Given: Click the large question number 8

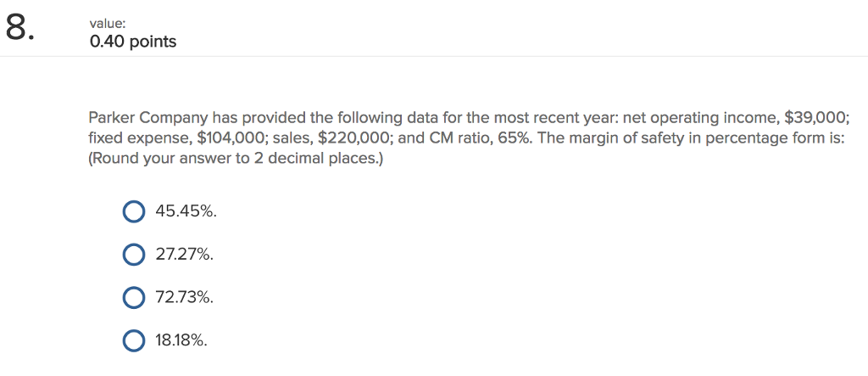Looking at the screenshot, I should (x=19, y=28).
